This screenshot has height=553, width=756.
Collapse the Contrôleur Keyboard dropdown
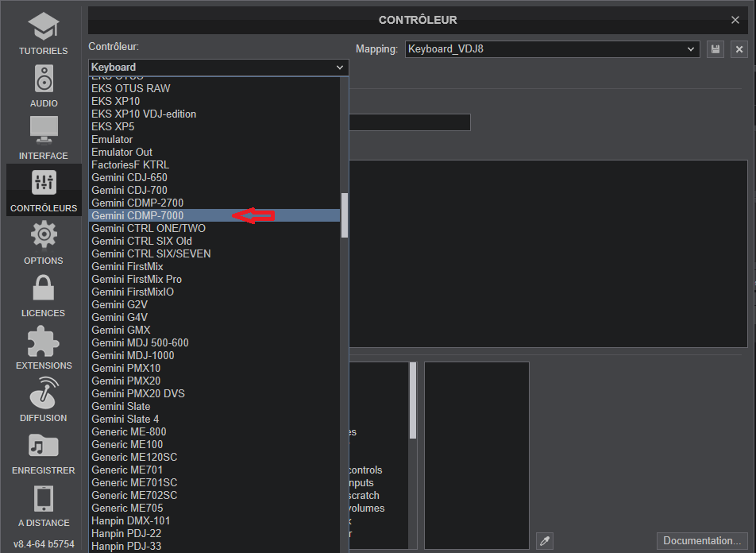coord(218,67)
